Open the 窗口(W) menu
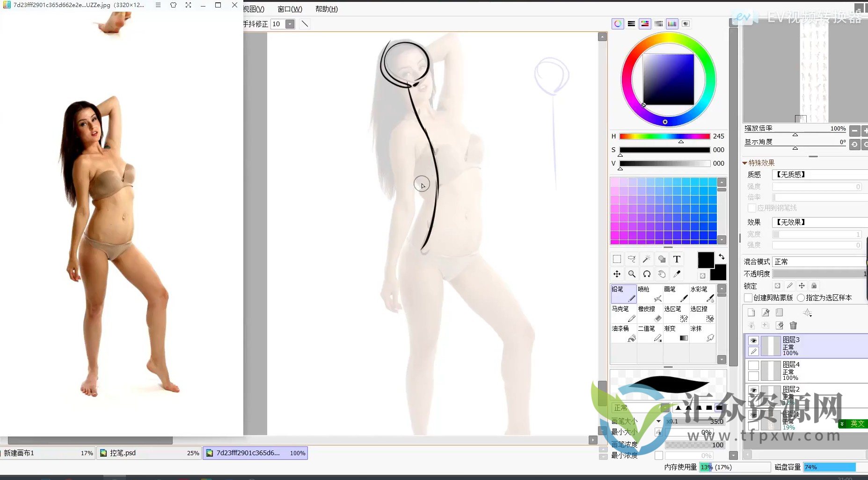868x480 pixels. click(290, 9)
